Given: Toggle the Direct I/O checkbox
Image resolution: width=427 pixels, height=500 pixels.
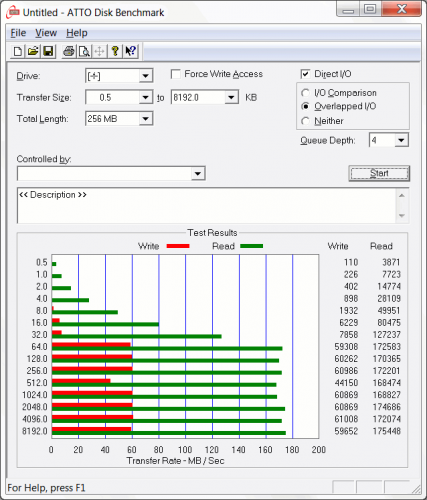Looking at the screenshot, I should 305,74.
